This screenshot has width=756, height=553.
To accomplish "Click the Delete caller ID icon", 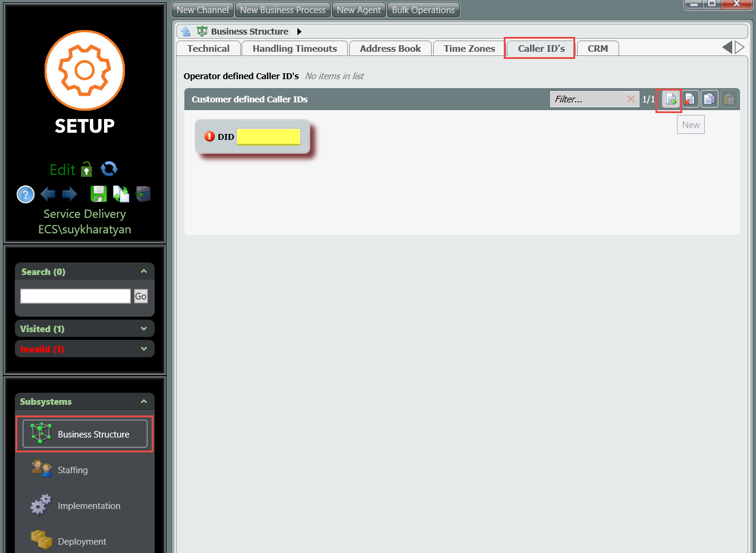I will coord(690,99).
